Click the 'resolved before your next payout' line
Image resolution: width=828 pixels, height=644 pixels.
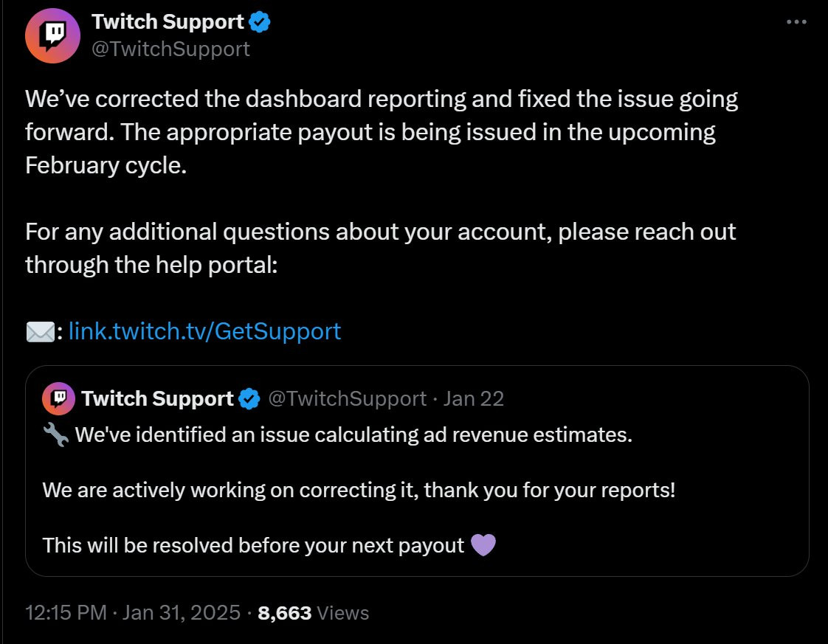(253, 545)
